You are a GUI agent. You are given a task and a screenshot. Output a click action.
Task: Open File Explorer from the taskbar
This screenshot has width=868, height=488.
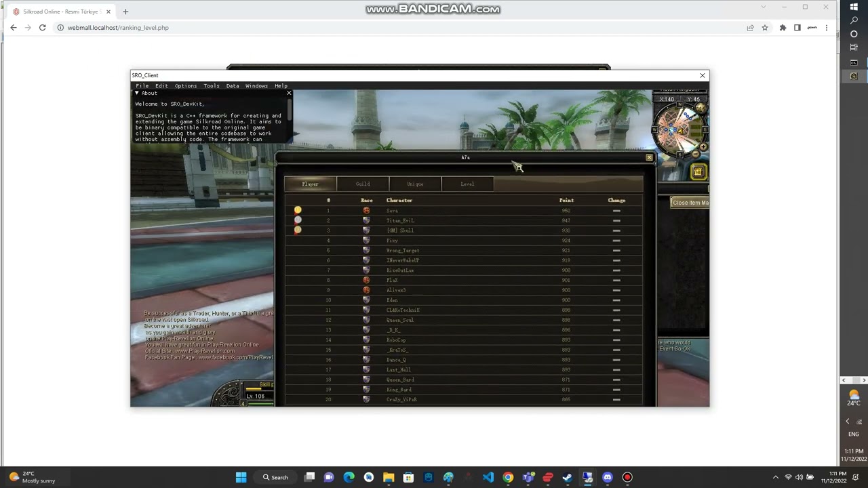(389, 477)
